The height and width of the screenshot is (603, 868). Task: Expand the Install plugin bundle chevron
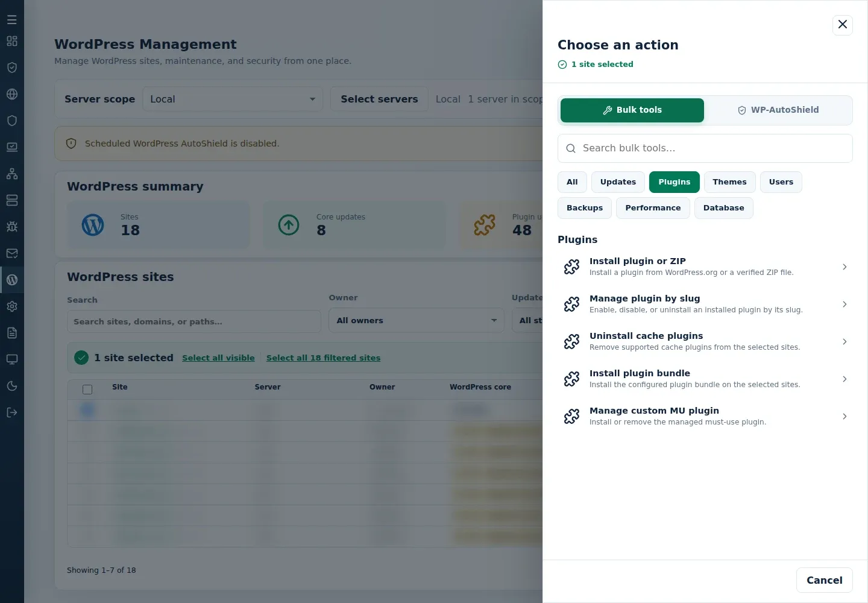[x=844, y=379]
